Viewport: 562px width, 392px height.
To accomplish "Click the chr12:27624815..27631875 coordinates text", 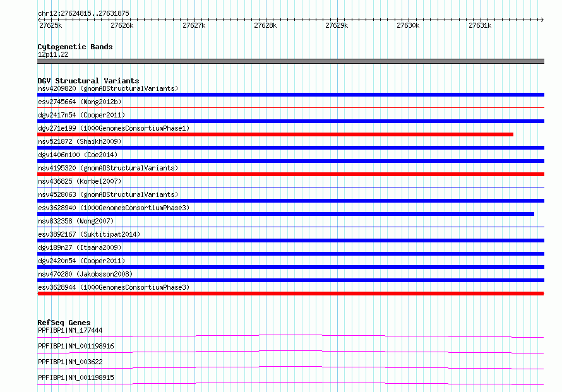I will click(83, 13).
